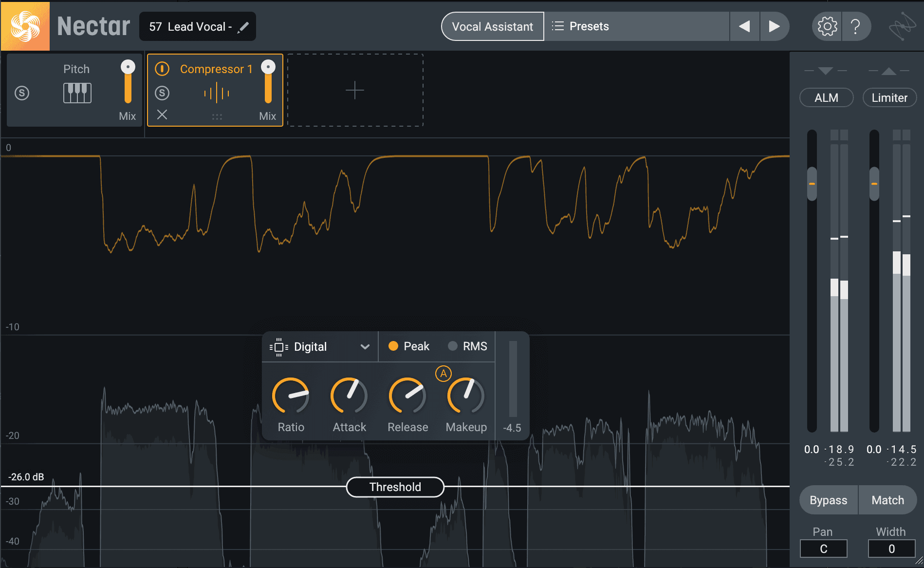Solo the Pitch module
This screenshot has height=568, width=924.
click(22, 93)
